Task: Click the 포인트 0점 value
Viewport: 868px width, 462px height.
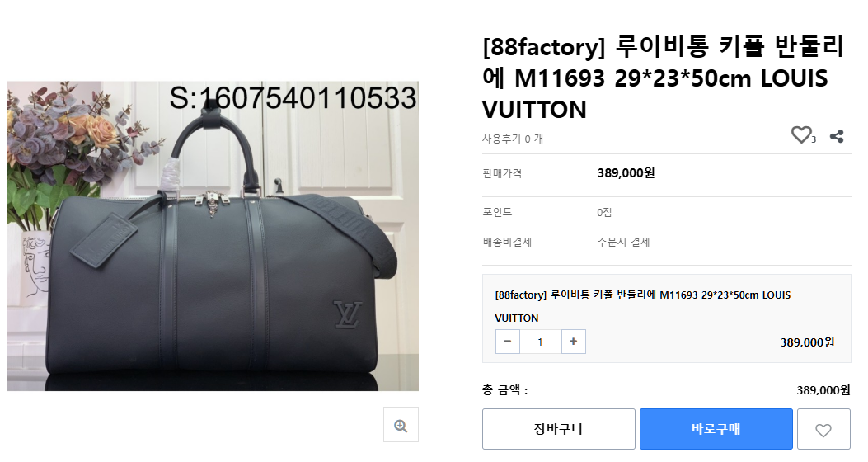Action: [x=604, y=212]
